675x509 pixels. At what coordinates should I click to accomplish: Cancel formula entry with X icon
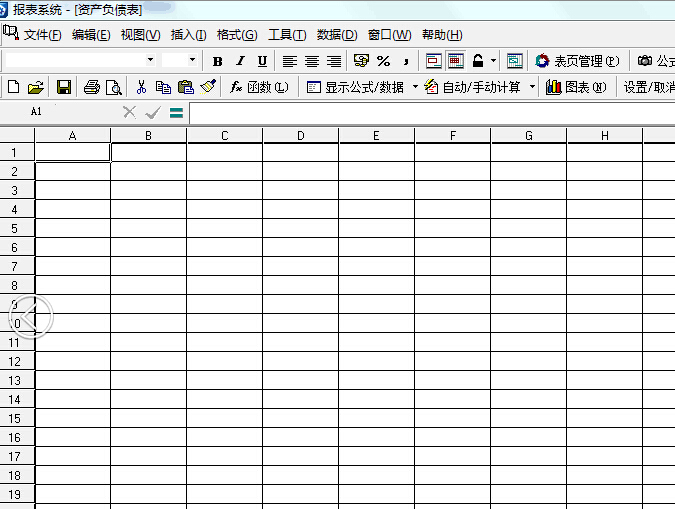point(130,112)
